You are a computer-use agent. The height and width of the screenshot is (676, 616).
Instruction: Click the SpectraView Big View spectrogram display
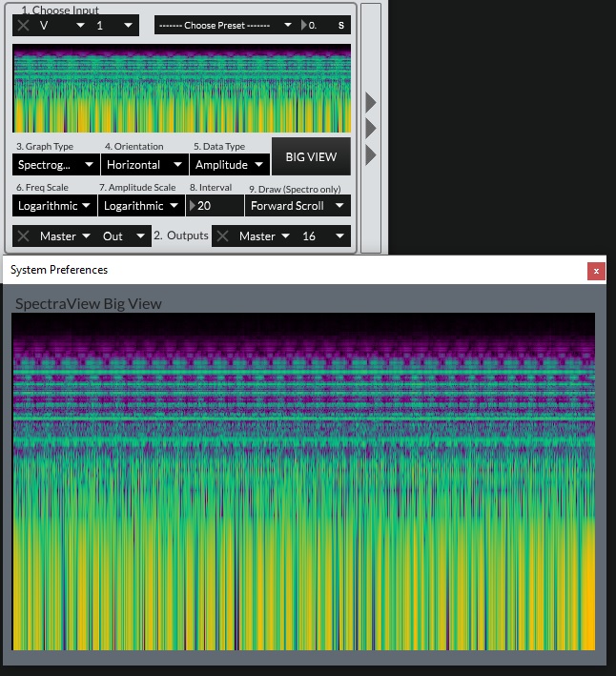303,481
